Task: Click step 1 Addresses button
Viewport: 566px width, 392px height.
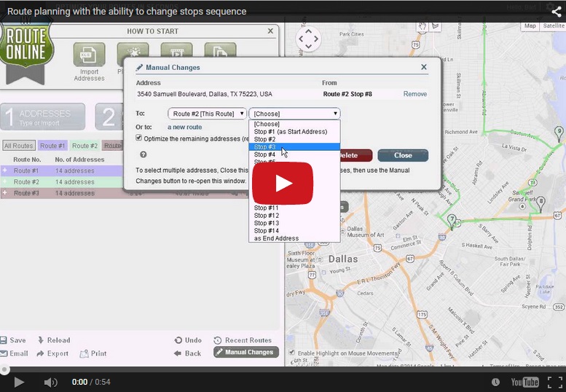Action: pyautogui.click(x=43, y=117)
